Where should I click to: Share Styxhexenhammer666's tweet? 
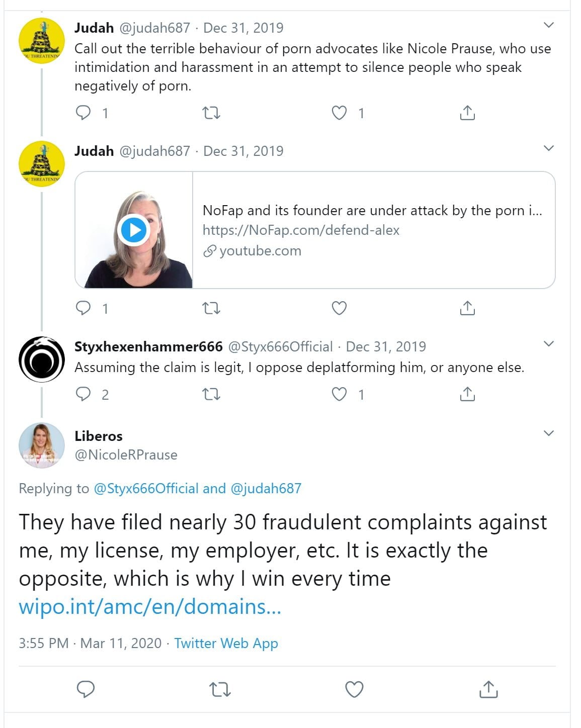467,394
